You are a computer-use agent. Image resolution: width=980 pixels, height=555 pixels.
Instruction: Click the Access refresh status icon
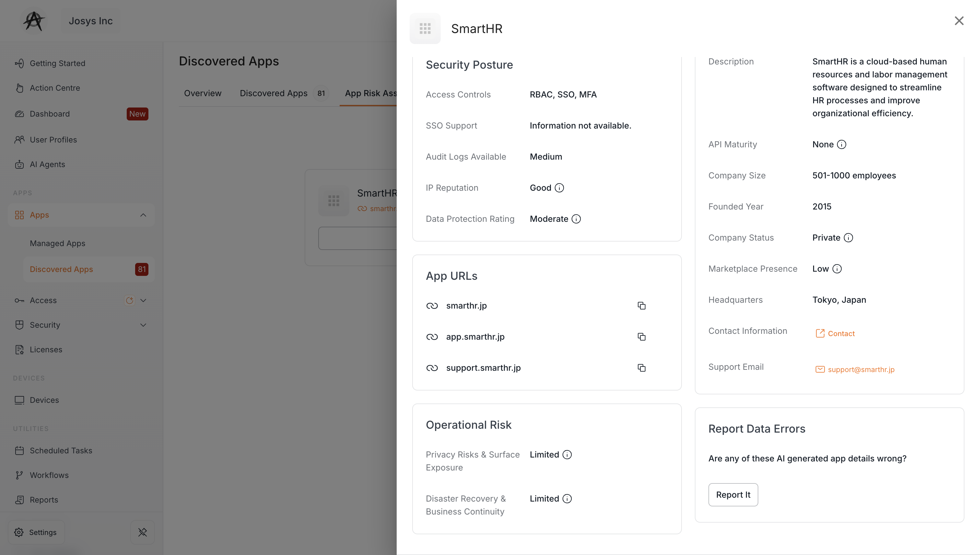(129, 301)
